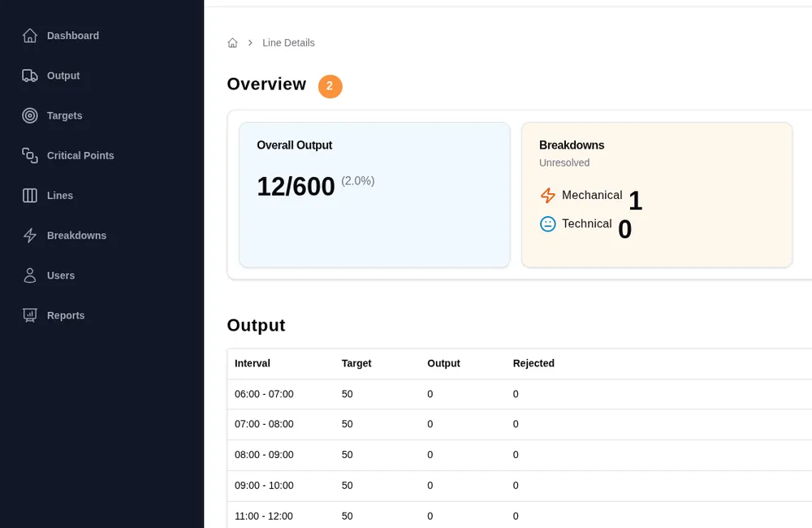
Task: Click the Output boxes icon in sidebar
Action: pos(29,76)
